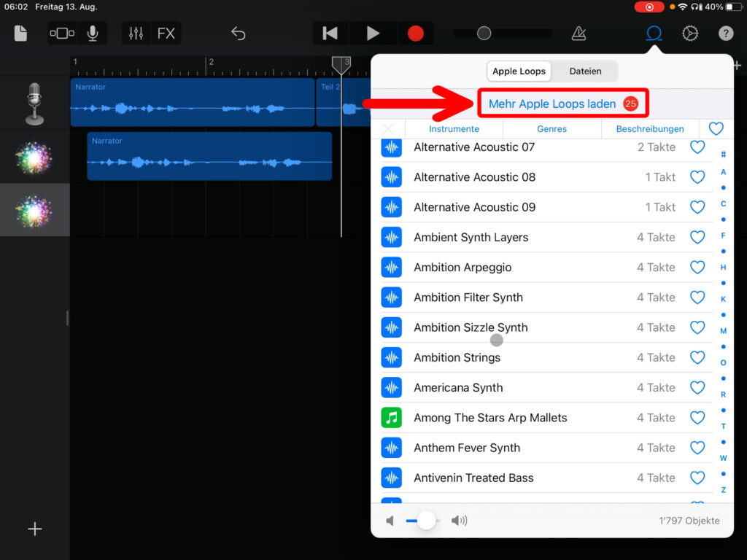Toggle the metronome
The width and height of the screenshot is (747, 560).
tap(578, 34)
